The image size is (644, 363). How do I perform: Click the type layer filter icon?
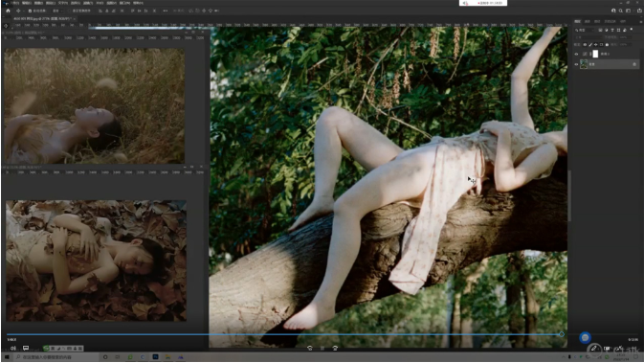612,30
